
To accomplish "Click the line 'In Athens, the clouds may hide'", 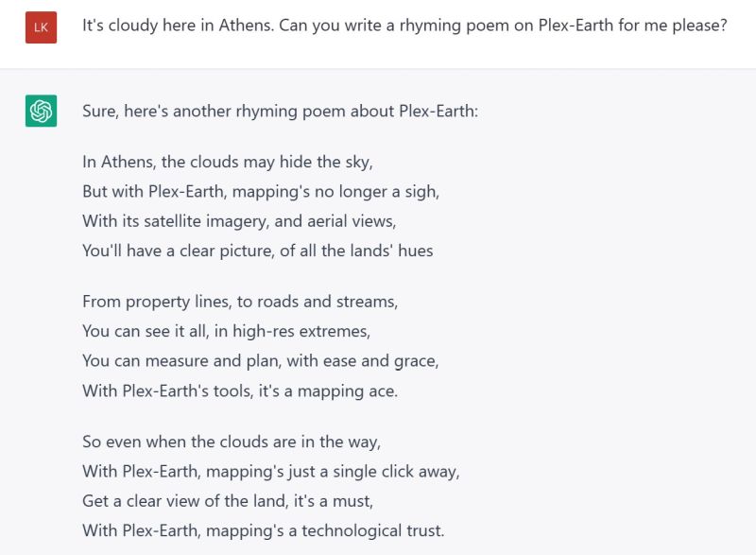I will tap(228, 162).
